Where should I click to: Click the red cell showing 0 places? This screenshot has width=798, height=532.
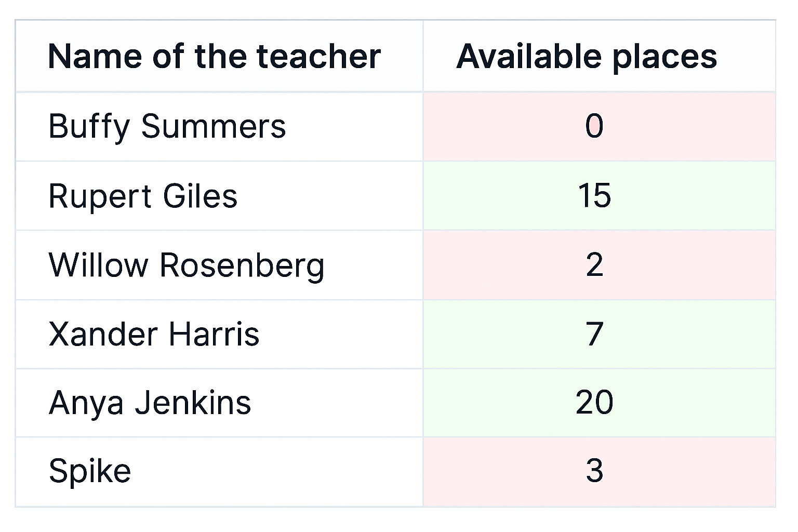point(599,127)
